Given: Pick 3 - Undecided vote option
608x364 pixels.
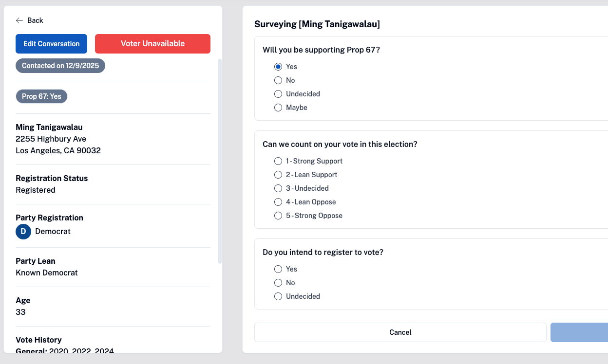Looking at the screenshot, I should coord(278,188).
